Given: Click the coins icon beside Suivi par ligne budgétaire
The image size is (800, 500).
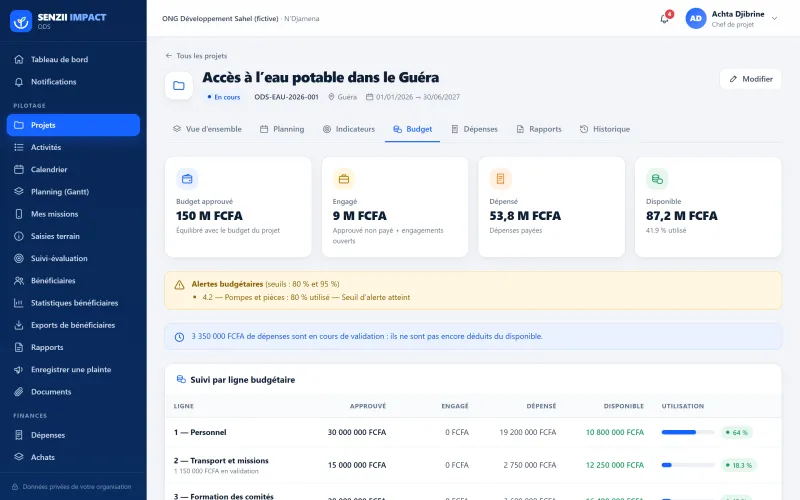Looking at the screenshot, I should click(x=181, y=379).
